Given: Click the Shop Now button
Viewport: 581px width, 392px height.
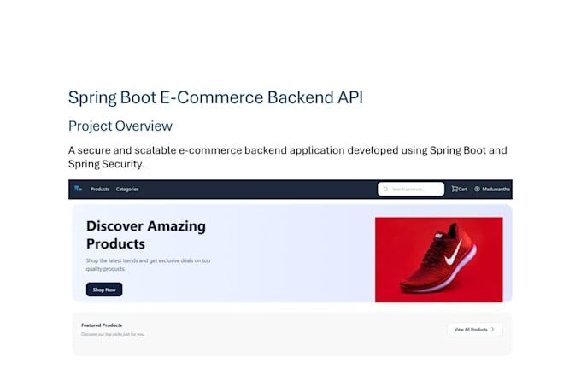Looking at the screenshot, I should click(x=104, y=290).
